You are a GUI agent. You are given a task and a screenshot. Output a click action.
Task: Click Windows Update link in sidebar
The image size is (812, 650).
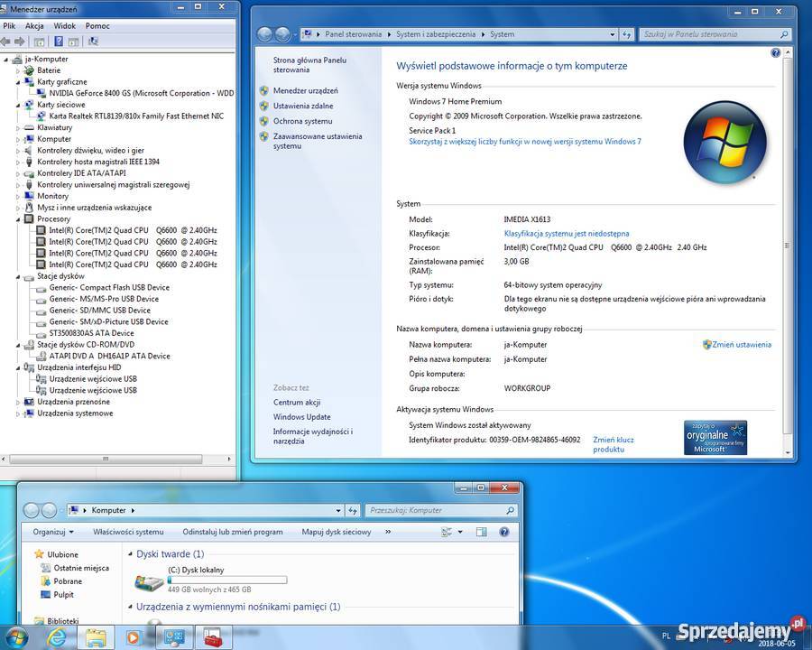click(301, 417)
